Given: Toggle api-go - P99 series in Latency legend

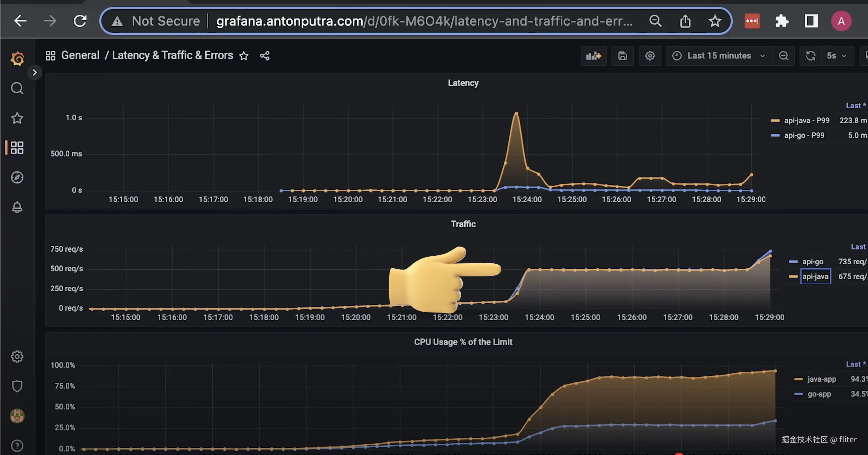Looking at the screenshot, I should click(804, 136).
